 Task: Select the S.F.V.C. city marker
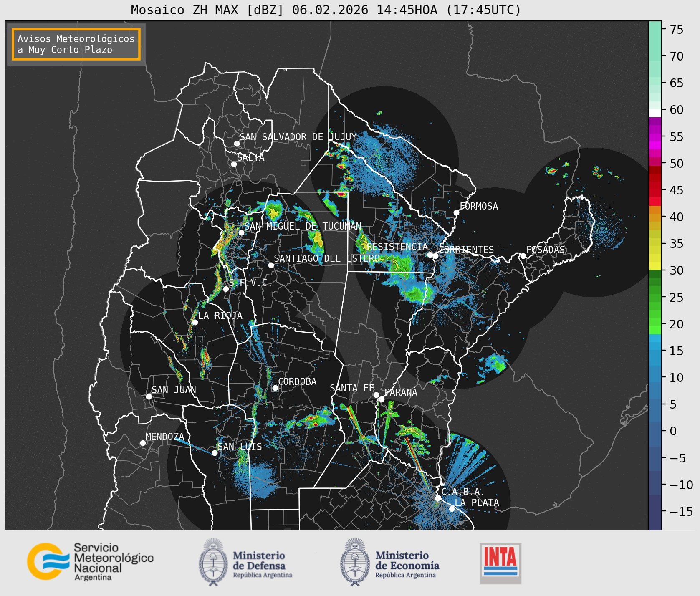tap(226, 289)
